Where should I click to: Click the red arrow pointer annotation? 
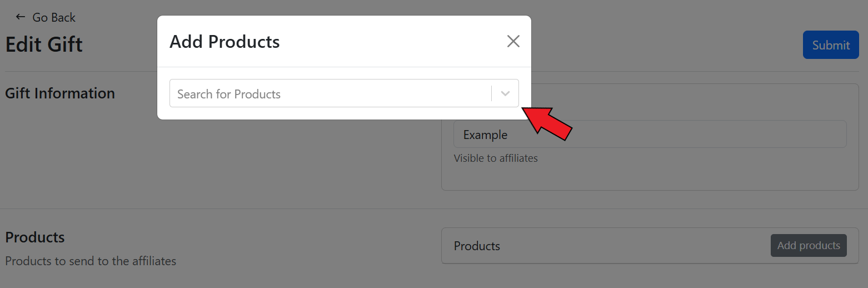(548, 123)
